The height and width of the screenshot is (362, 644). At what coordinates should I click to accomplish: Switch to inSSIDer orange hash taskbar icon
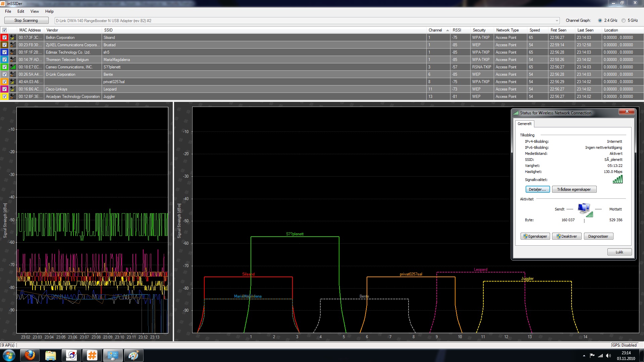92,355
